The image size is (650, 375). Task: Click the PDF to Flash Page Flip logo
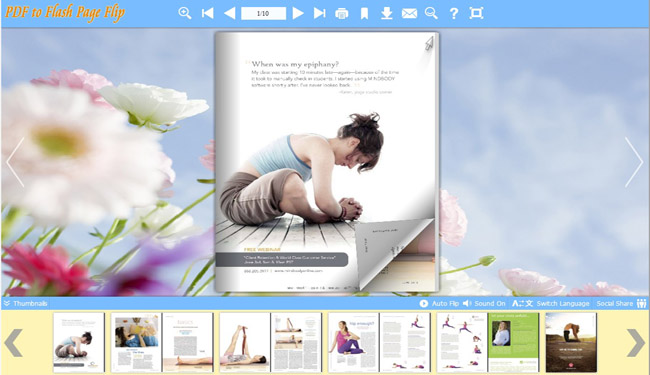(x=65, y=12)
